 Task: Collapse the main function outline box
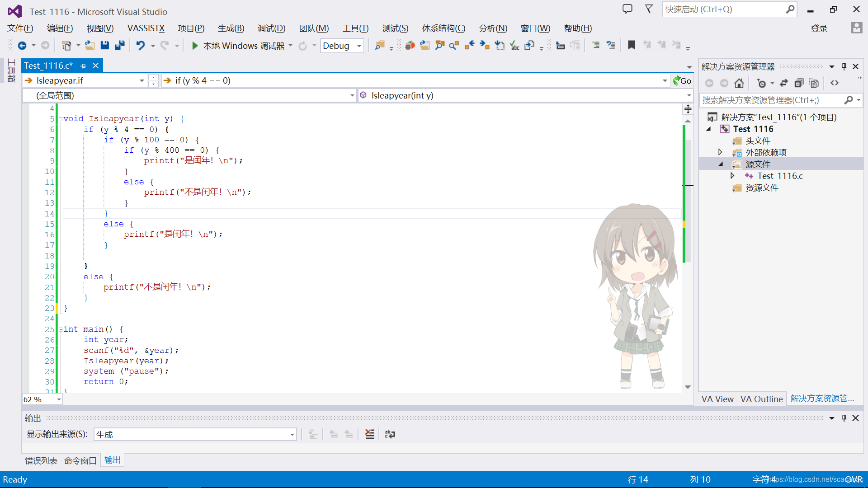click(61, 330)
